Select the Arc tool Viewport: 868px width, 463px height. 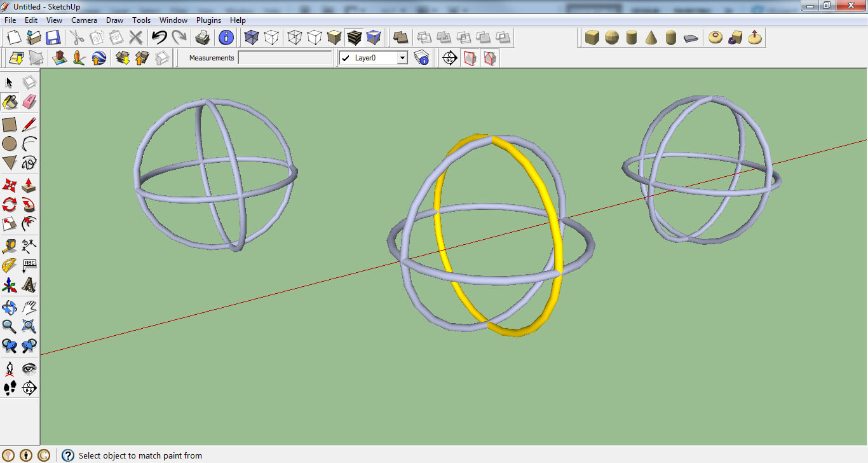tap(29, 144)
